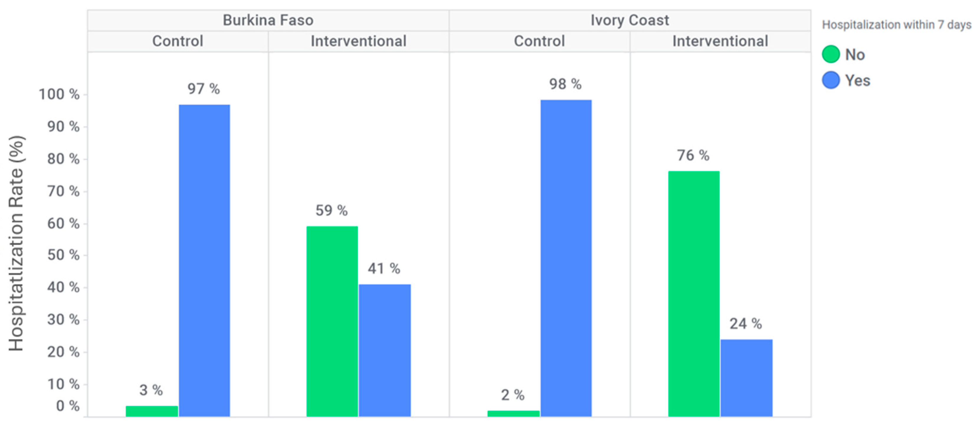The height and width of the screenshot is (426, 980).
Task: Click Control subheader under Ivory Coast
Action: coord(539,41)
